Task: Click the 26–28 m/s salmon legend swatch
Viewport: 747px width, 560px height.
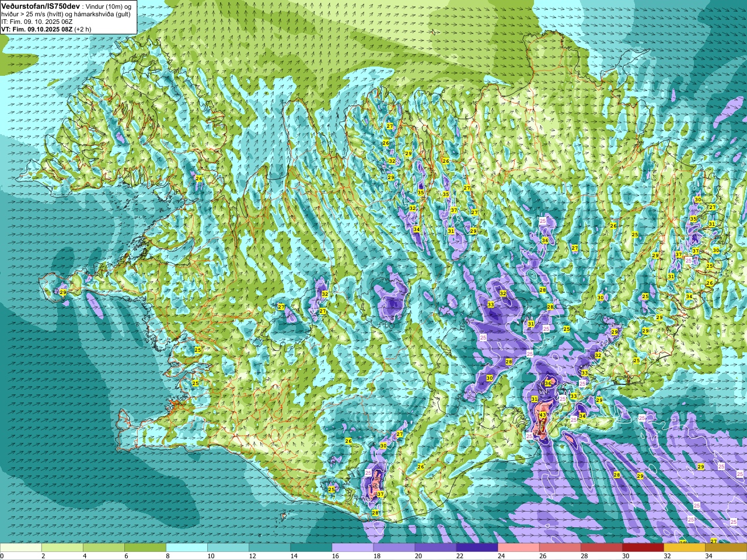Action: coord(560,548)
